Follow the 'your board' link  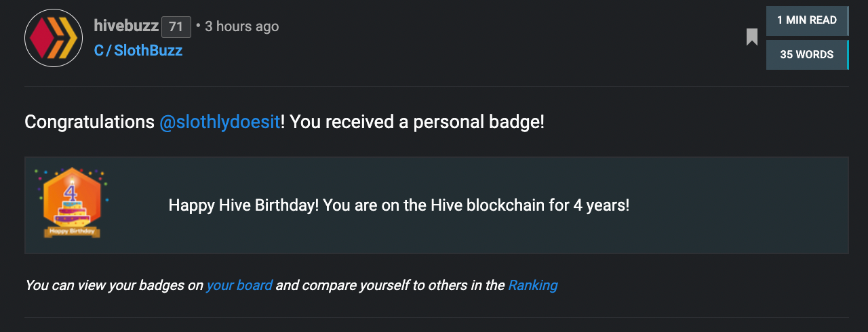[x=239, y=285]
